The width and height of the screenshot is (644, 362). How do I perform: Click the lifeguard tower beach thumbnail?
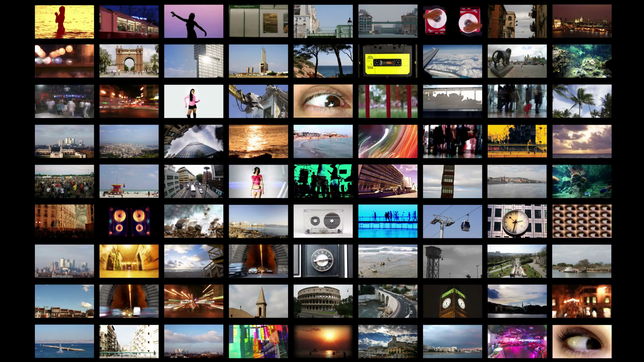tap(129, 180)
